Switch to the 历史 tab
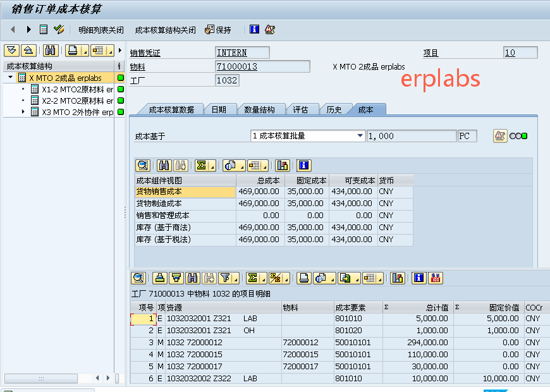 tap(334, 110)
